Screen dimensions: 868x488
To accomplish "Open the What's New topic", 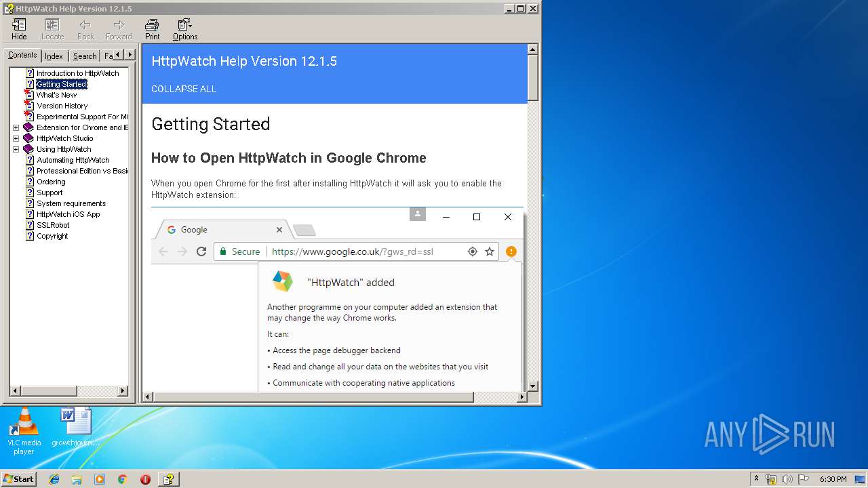I will click(56, 95).
